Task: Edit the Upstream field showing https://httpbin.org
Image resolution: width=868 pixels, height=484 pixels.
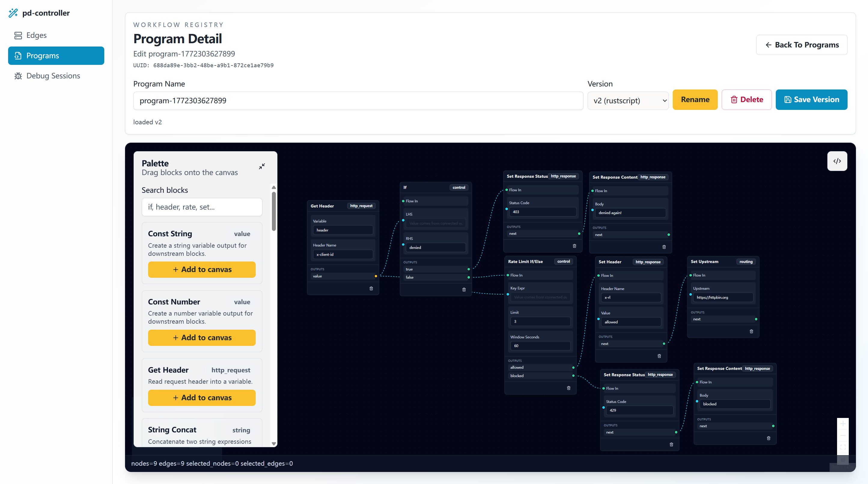Action: point(723,298)
